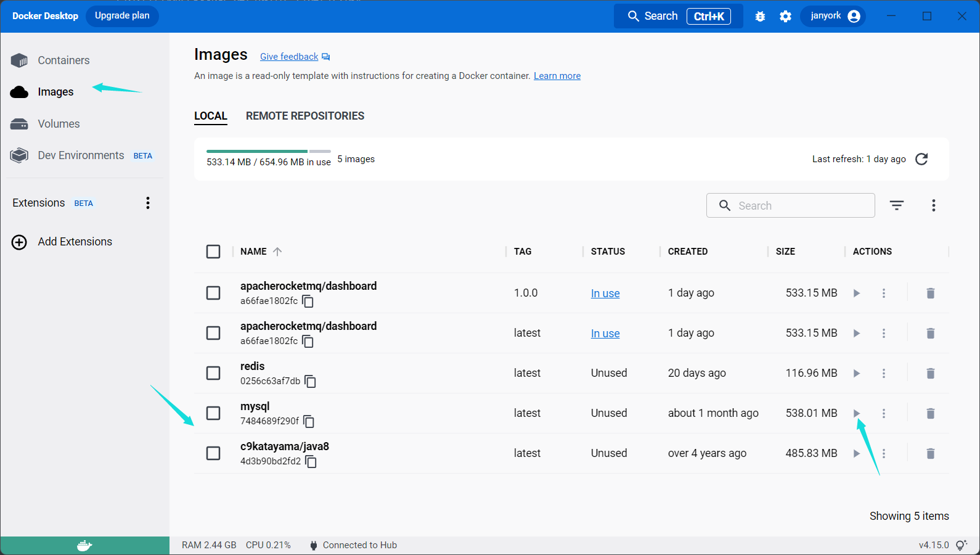Click In use for dashboard 1.0.0
Image resolution: width=980 pixels, height=555 pixels.
[x=605, y=294]
